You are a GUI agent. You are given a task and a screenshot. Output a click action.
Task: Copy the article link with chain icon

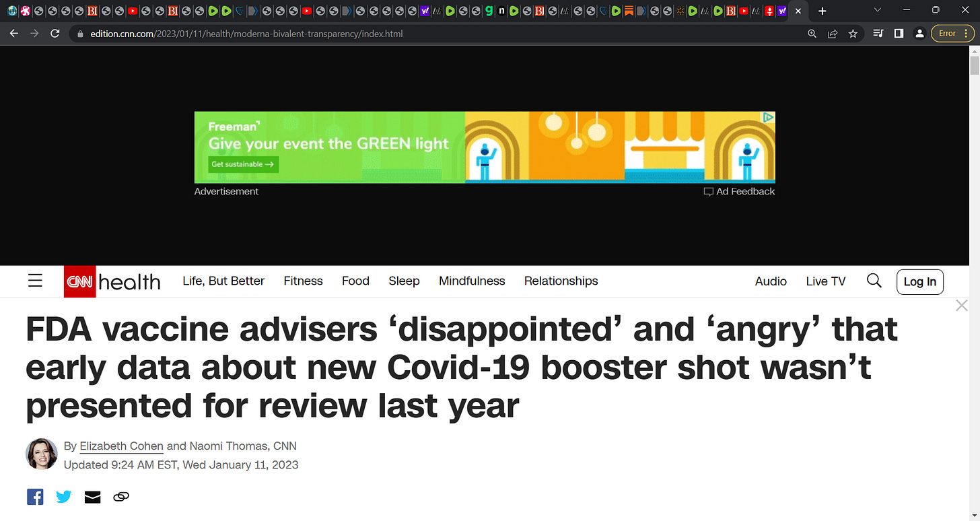pyautogui.click(x=121, y=497)
